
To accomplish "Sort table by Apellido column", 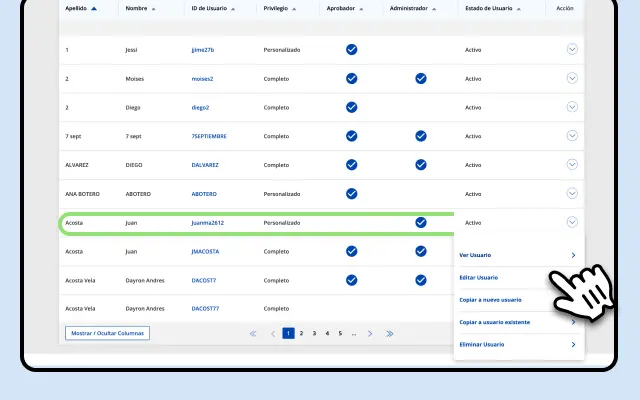I will point(81,8).
